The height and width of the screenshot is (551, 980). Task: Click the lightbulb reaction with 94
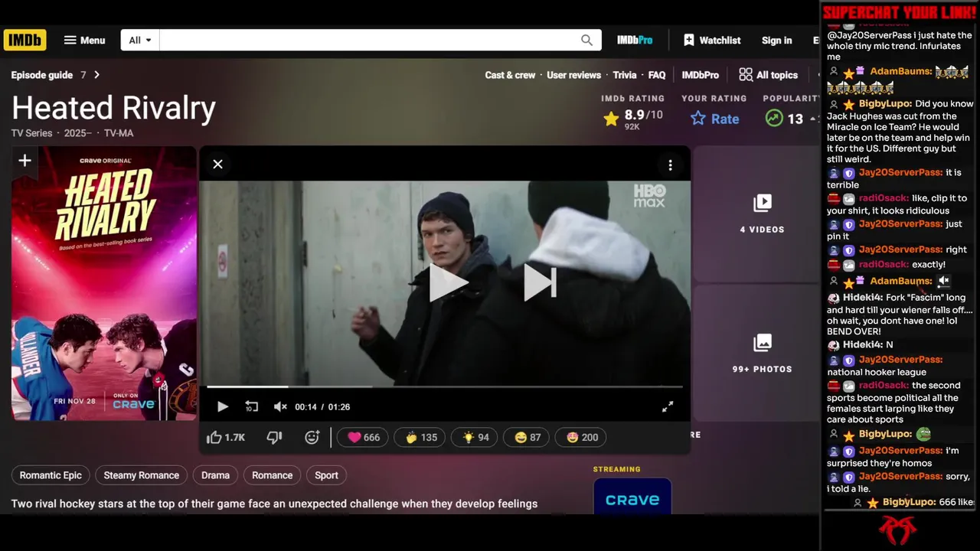coord(475,437)
